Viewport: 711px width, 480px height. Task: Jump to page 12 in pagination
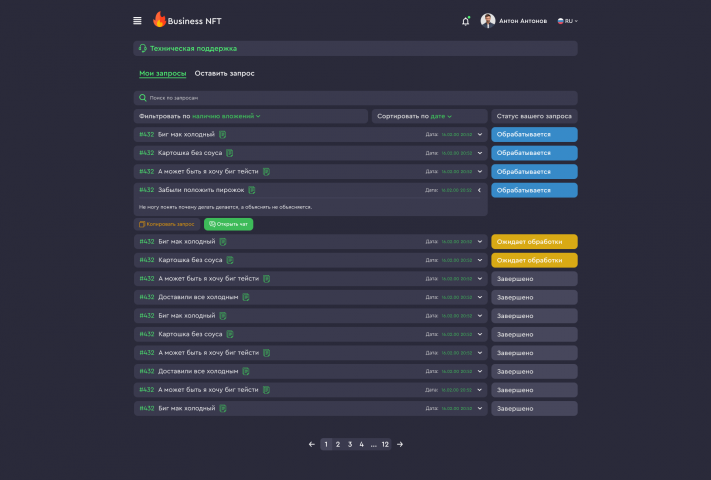385,444
